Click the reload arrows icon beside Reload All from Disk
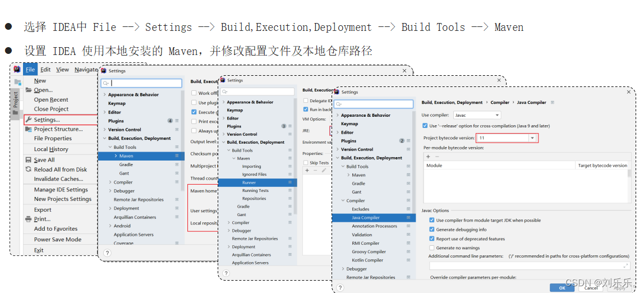644x293 pixels. (29, 170)
